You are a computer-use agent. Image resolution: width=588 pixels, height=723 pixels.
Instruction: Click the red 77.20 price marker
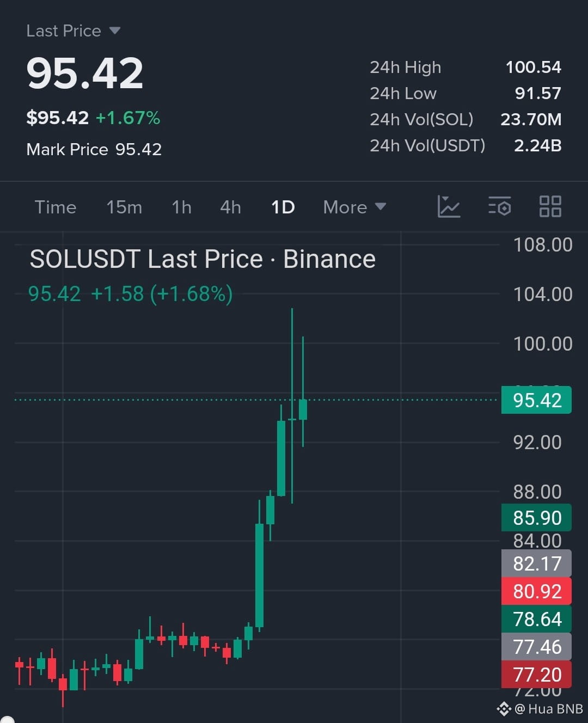pyautogui.click(x=536, y=675)
